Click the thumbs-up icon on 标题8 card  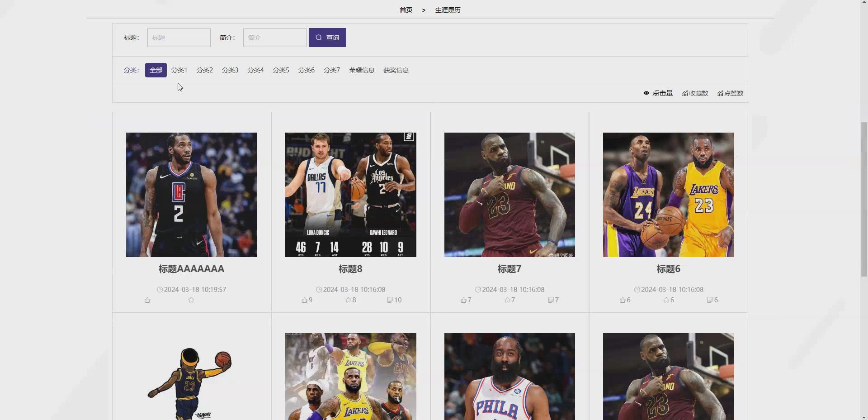(305, 300)
